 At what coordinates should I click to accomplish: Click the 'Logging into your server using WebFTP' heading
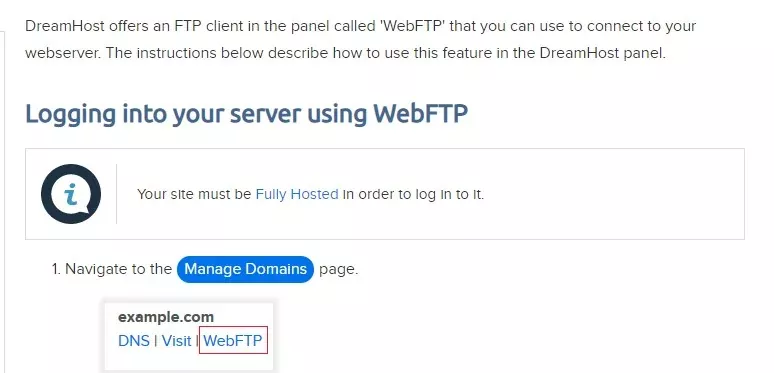[246, 113]
